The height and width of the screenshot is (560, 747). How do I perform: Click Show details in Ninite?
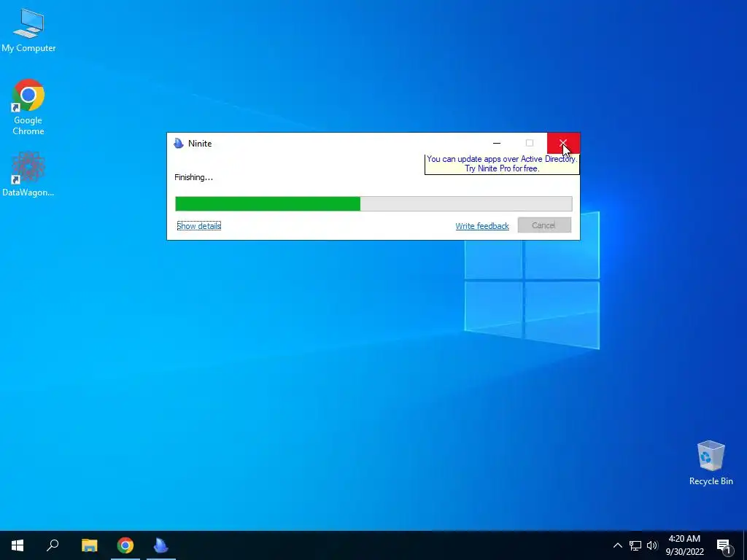tap(198, 226)
